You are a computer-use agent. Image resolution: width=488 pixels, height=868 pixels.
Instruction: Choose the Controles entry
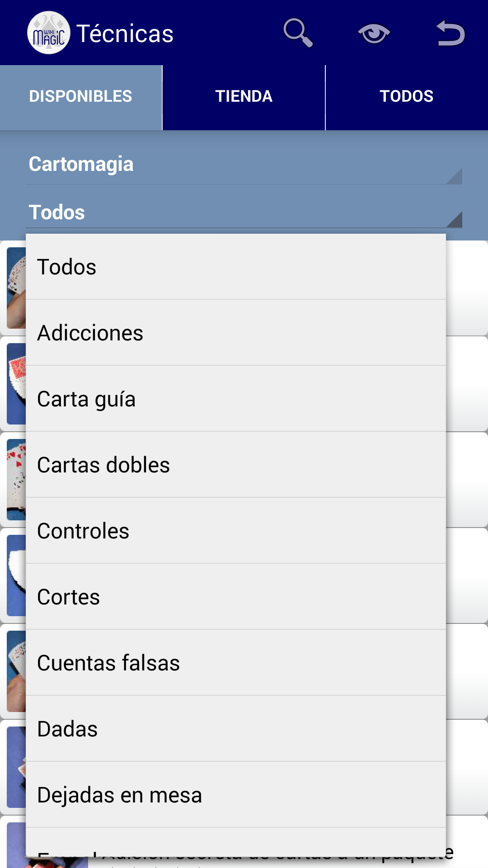(x=236, y=531)
